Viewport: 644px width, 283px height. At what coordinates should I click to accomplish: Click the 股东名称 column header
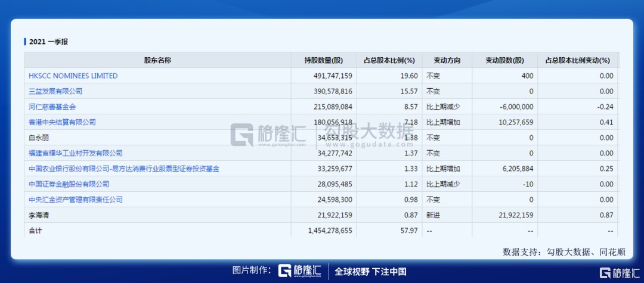click(157, 60)
